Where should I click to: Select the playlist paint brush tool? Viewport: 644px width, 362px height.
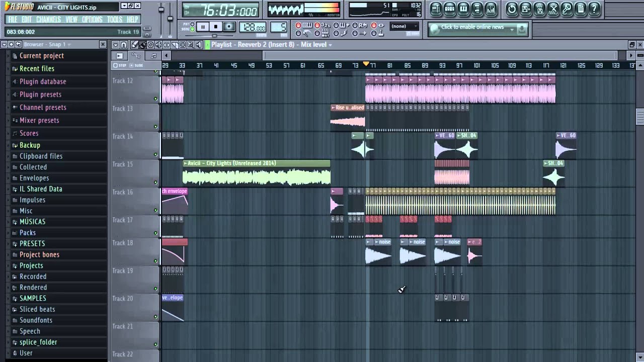click(143, 45)
